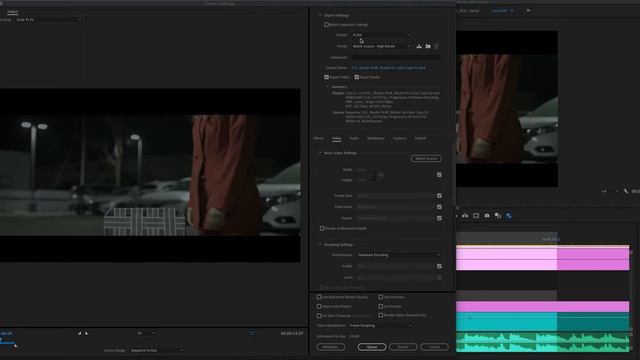Uncheck Export Video checkbox
This screenshot has width=640, height=360.
(326, 77)
